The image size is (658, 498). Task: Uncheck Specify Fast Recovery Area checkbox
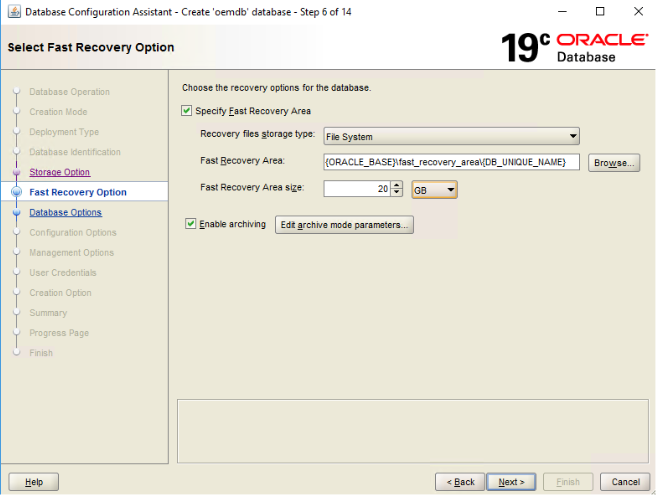point(187,111)
